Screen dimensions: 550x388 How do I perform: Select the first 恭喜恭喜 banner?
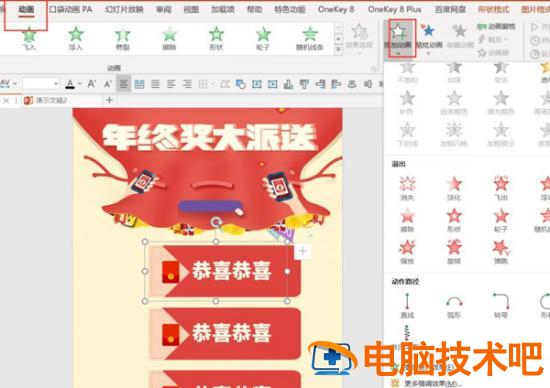click(225, 271)
